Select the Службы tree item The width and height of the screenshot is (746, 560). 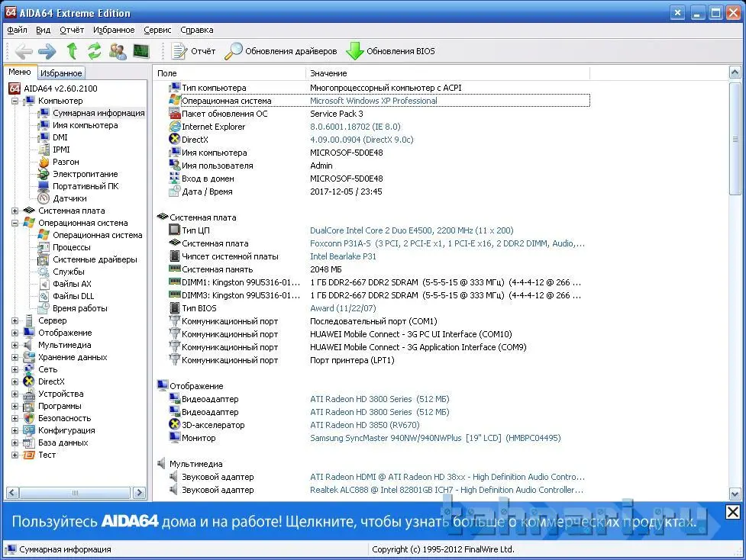pyautogui.click(x=69, y=272)
